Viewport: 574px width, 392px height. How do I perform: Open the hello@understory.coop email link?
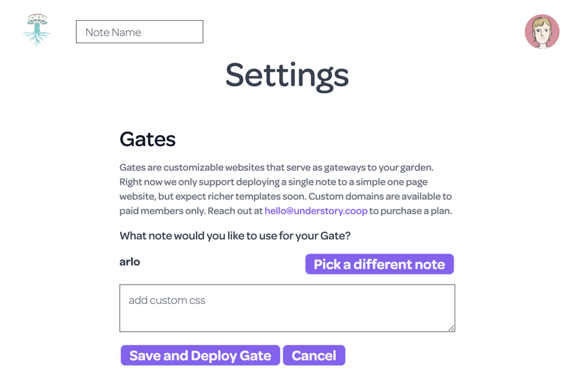(316, 211)
